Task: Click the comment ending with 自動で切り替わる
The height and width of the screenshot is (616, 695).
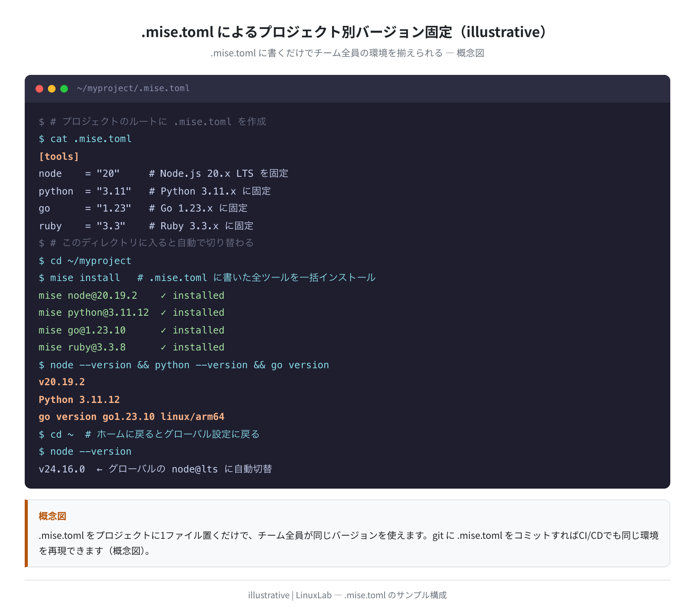Action: pos(146,243)
